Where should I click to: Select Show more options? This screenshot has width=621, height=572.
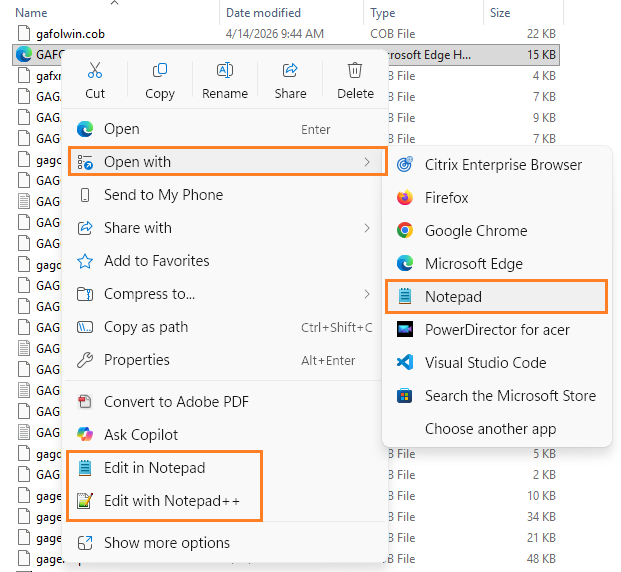[224, 543]
